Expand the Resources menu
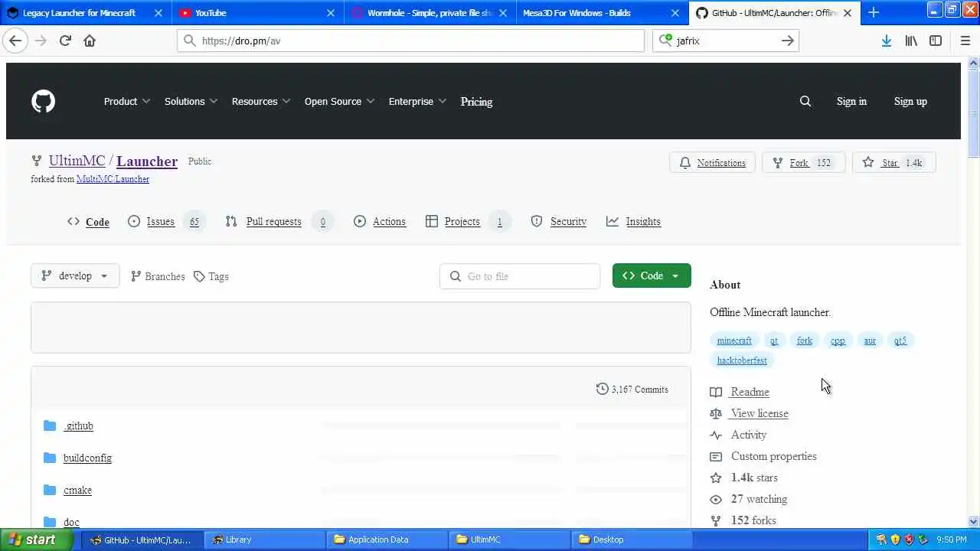This screenshot has height=551, width=980. point(261,101)
